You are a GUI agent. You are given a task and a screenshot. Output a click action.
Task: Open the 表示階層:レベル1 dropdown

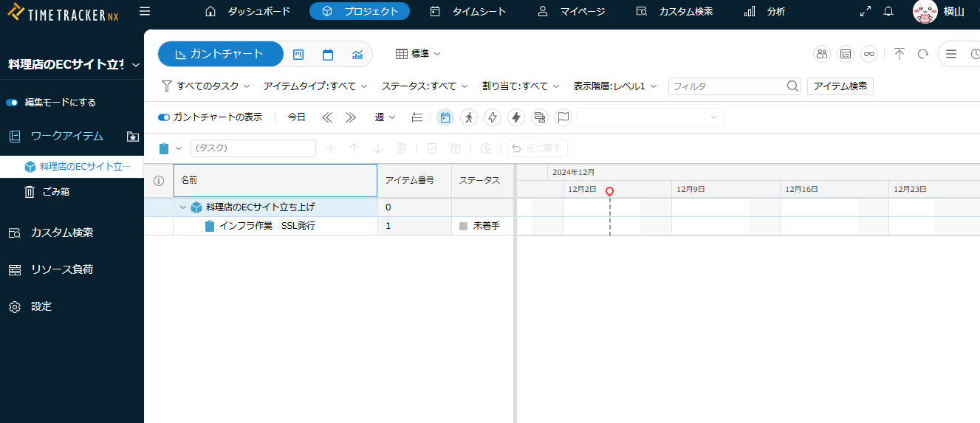615,86
